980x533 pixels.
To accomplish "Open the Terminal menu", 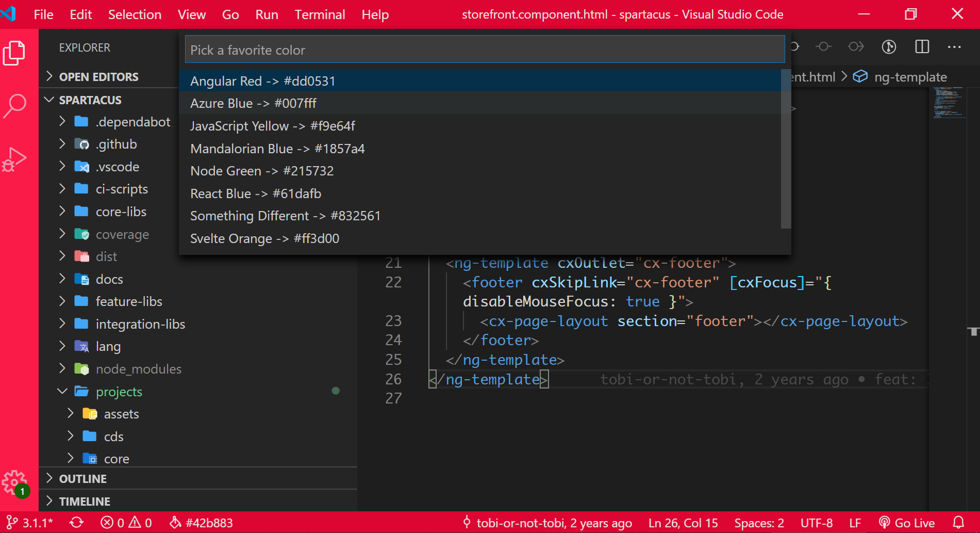I will coord(320,14).
